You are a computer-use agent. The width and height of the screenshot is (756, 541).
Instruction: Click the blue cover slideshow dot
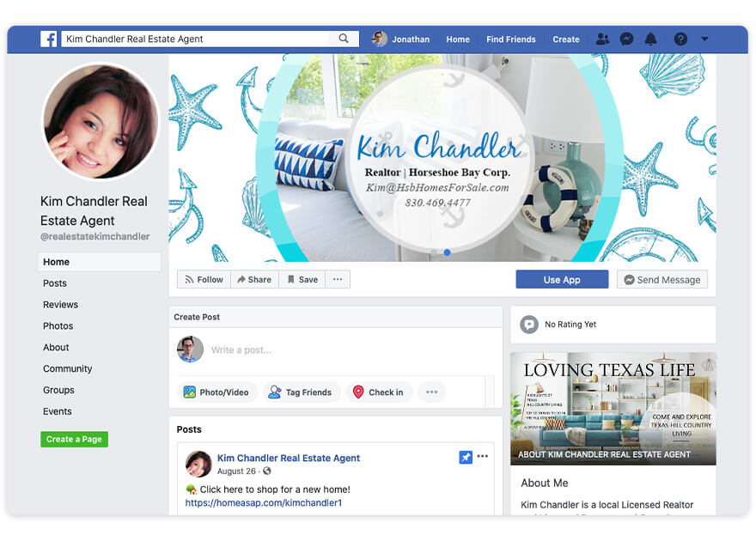point(447,252)
